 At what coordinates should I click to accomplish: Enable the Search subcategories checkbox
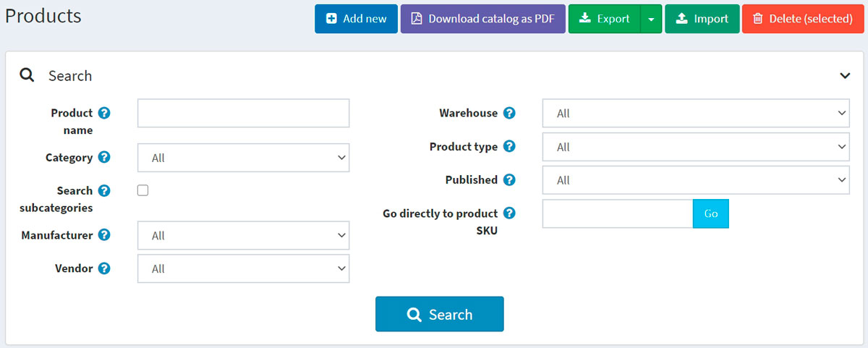[143, 190]
